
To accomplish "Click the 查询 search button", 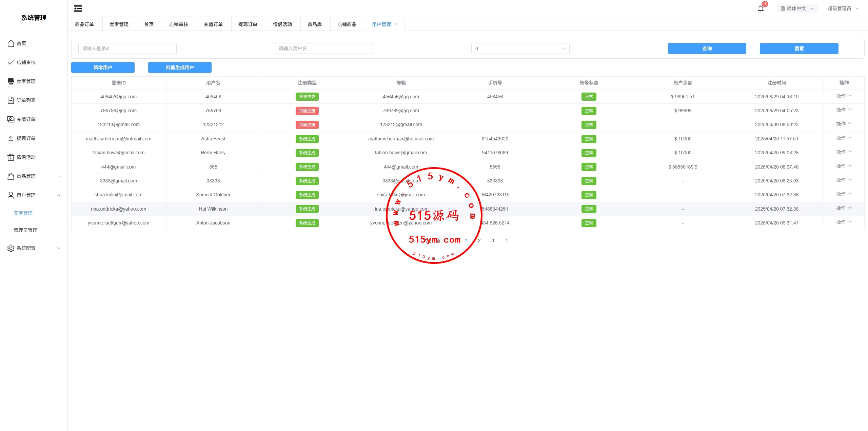I will tap(707, 48).
